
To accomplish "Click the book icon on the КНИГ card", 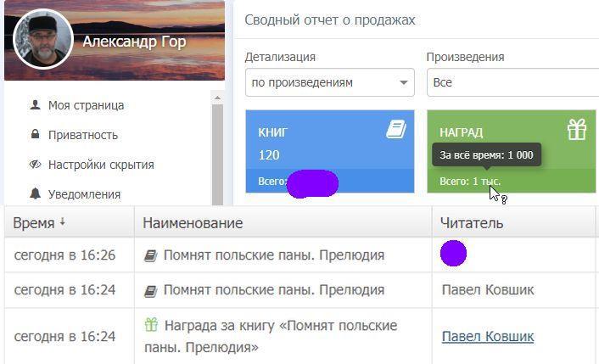I will (x=396, y=129).
